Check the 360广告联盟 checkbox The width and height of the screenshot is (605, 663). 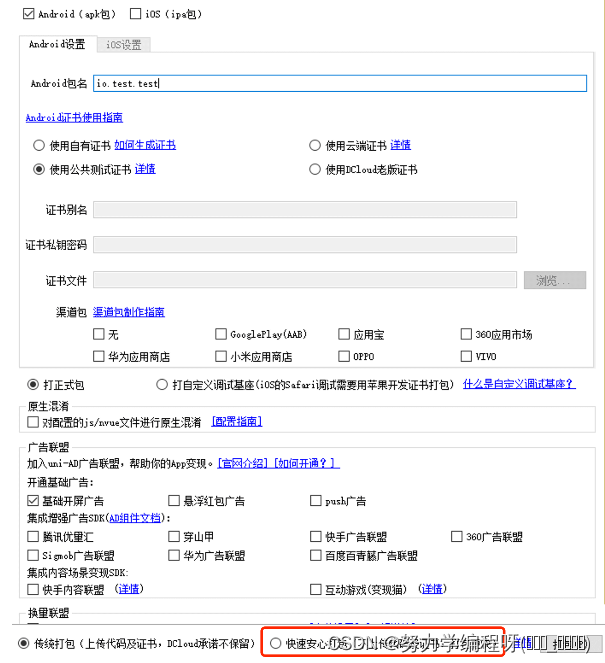click(x=457, y=537)
